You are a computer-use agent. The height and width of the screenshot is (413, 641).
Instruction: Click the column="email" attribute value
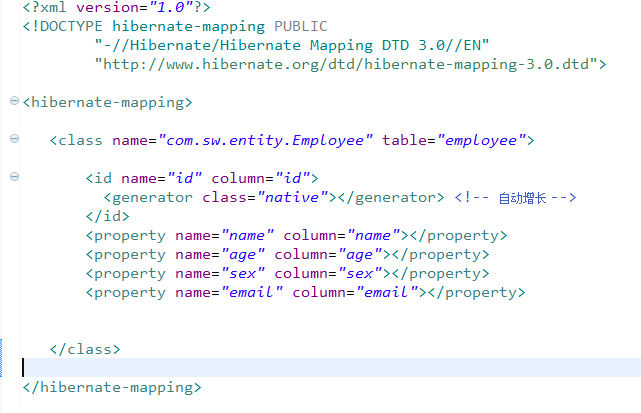(x=387, y=292)
